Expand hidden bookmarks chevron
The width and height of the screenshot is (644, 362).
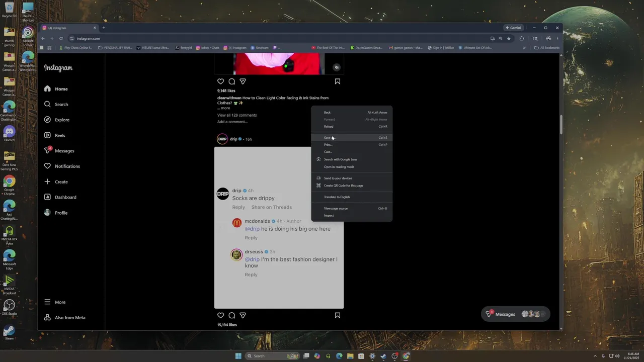[x=524, y=48]
